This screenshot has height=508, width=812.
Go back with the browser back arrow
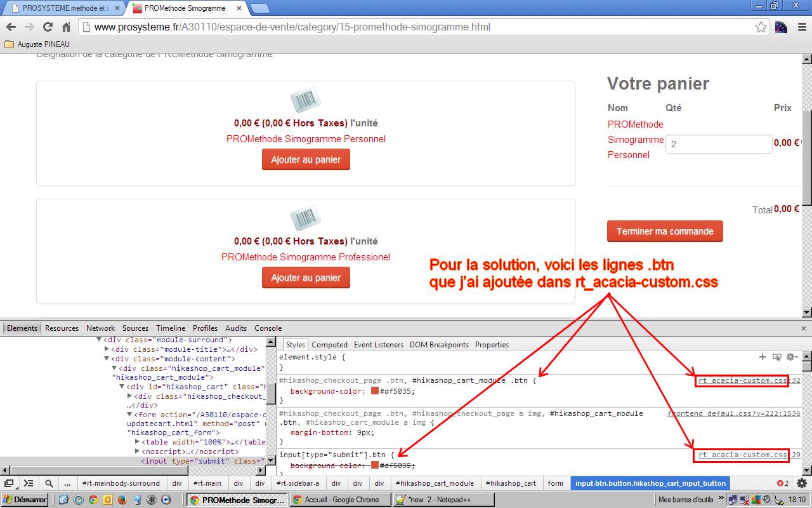pyautogui.click(x=10, y=27)
